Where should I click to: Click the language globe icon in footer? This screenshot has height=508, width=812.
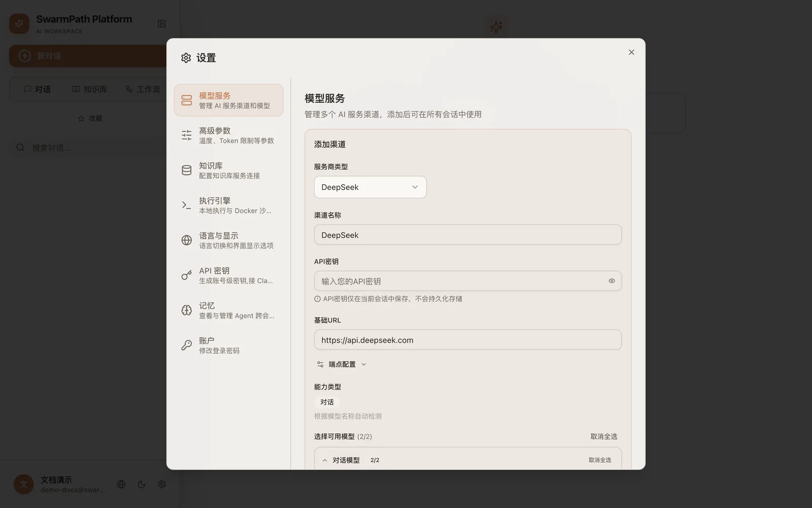[121, 484]
